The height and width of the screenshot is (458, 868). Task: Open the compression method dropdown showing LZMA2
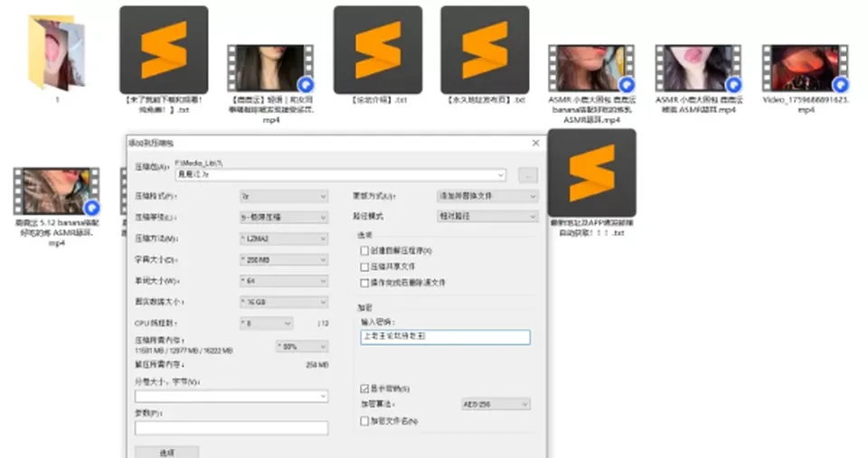[284, 238]
